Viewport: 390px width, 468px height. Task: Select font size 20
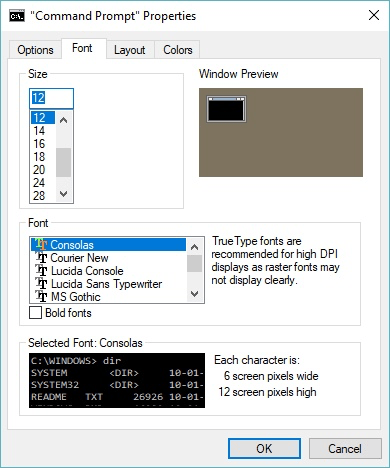click(43, 170)
